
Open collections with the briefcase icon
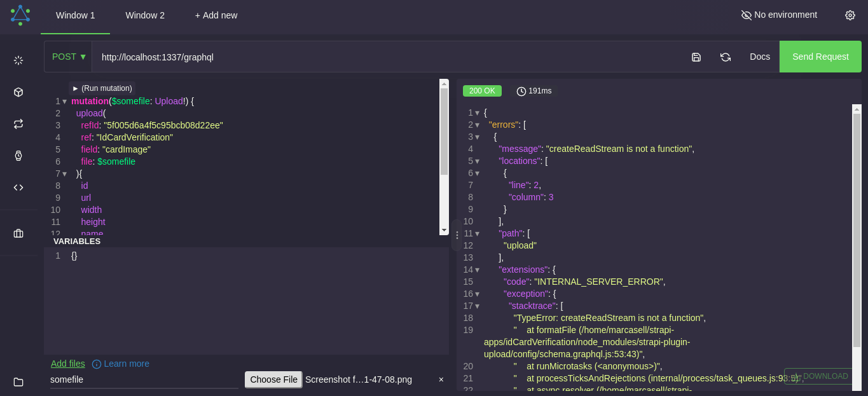(18, 233)
